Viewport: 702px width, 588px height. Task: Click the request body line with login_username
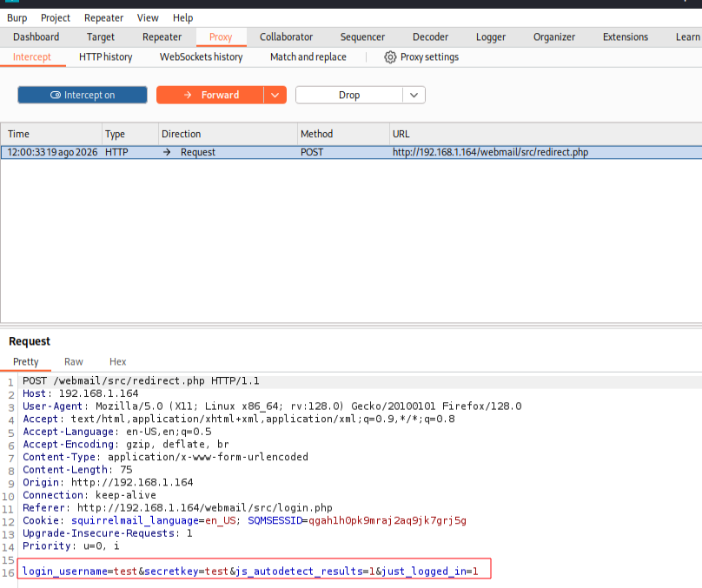(250, 571)
